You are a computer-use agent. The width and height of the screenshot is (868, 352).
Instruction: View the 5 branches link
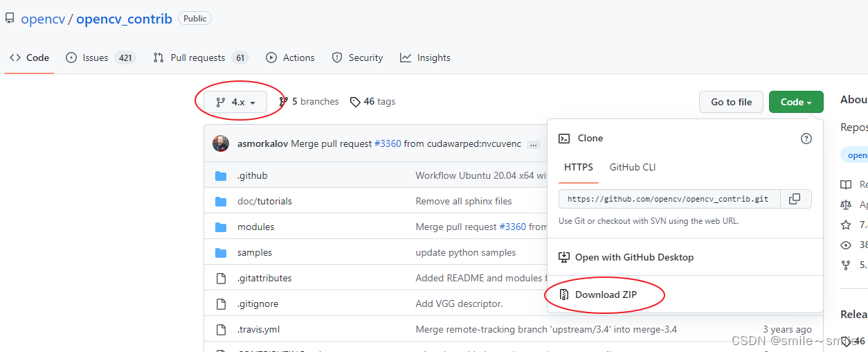tap(309, 101)
